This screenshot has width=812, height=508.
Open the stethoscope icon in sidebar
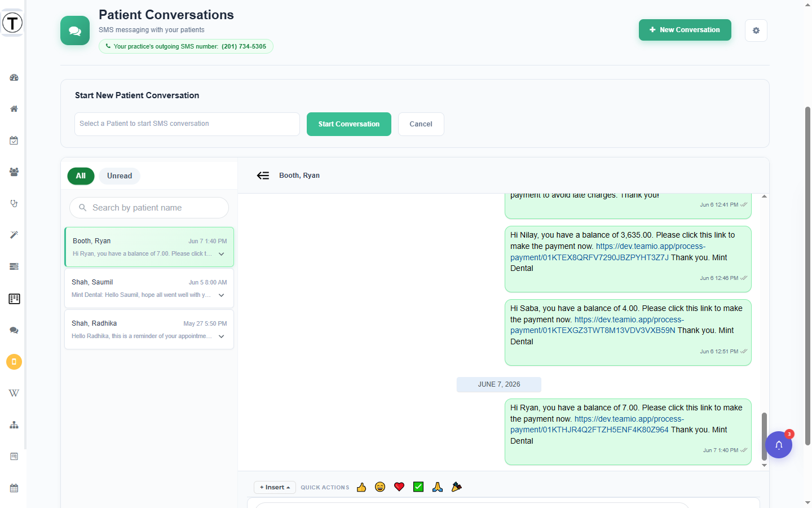14,204
